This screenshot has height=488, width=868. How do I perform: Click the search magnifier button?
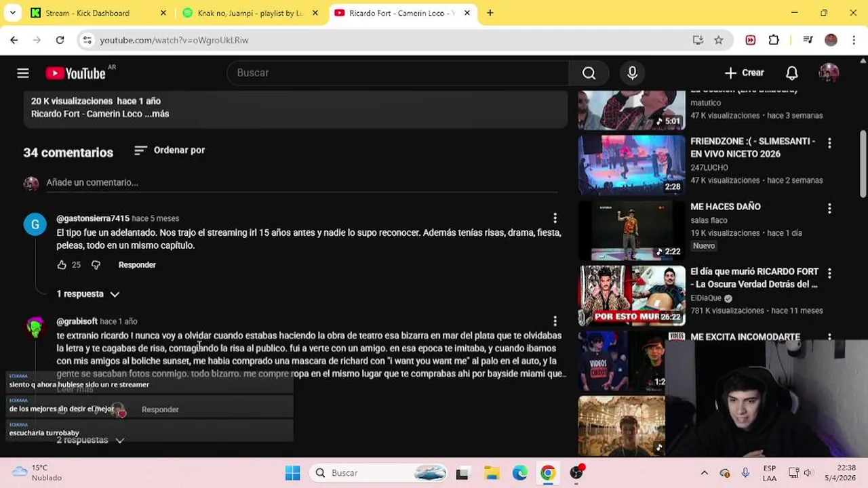pos(589,73)
